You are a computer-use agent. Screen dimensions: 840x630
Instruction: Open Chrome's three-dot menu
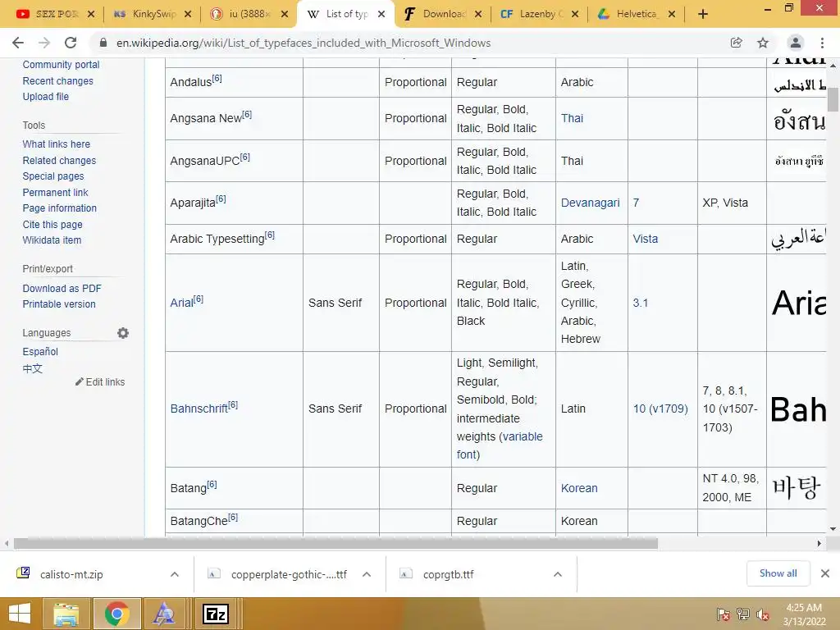822,43
